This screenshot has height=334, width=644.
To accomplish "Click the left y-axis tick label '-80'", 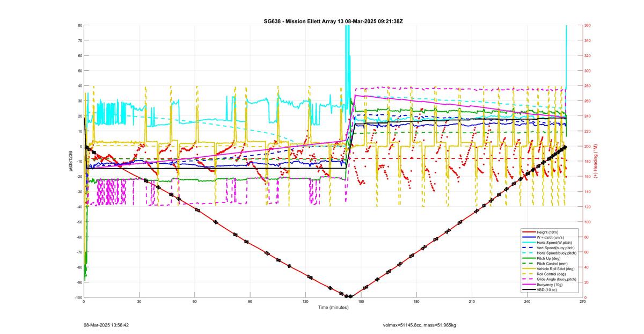I will (79, 267).
